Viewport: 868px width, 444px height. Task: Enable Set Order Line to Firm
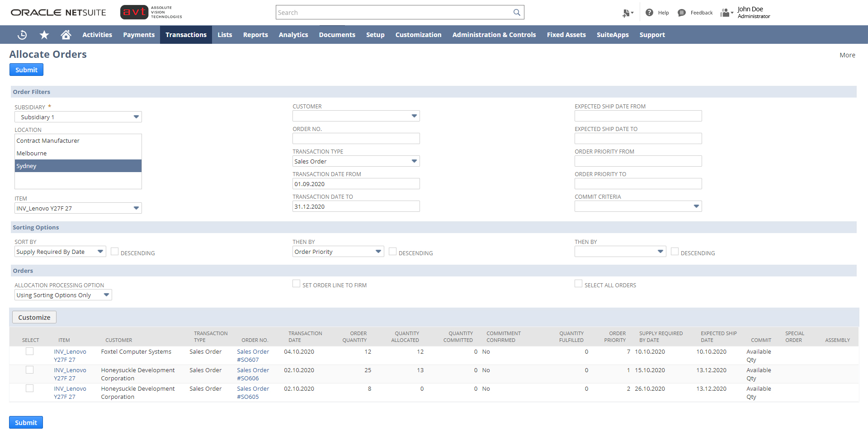point(296,283)
